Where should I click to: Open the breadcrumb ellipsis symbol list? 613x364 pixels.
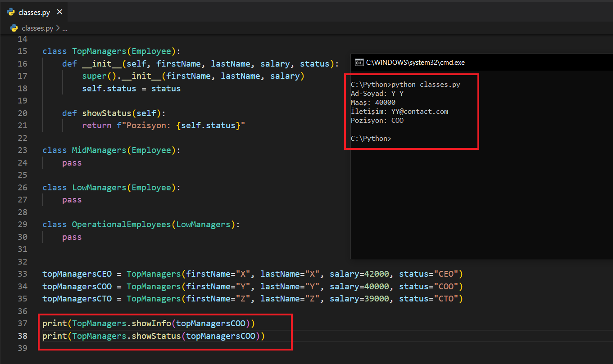[x=65, y=28]
